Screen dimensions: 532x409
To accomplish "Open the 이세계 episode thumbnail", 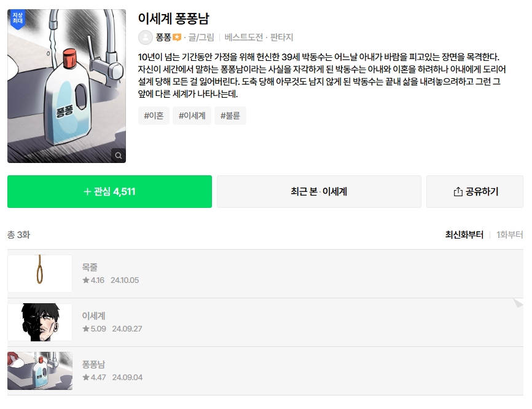I will pyautogui.click(x=40, y=322).
